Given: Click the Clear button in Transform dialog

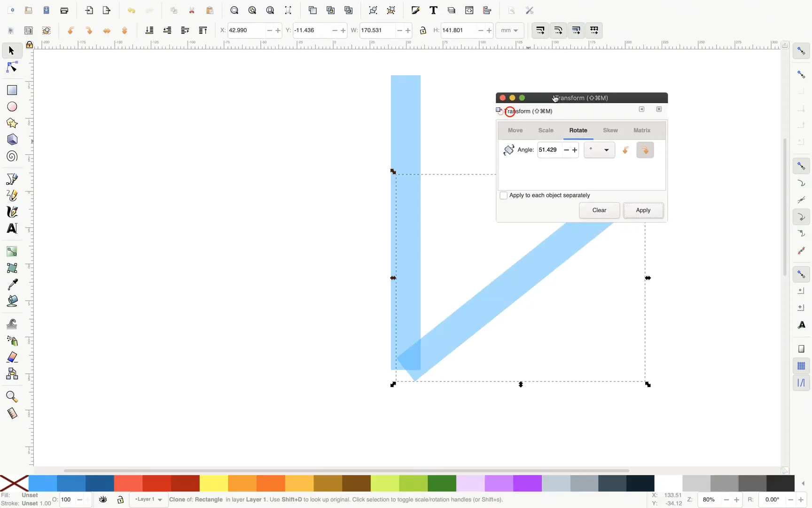Looking at the screenshot, I should click(599, 210).
